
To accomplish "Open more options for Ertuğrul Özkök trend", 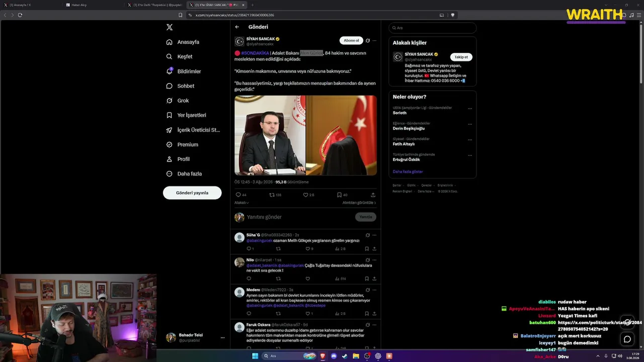I will coord(470,155).
